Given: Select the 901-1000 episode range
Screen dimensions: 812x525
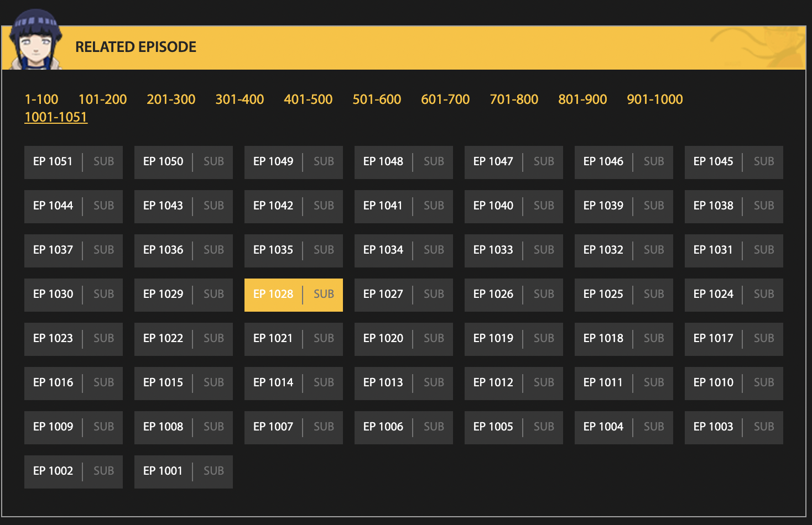Looking at the screenshot, I should [655, 99].
